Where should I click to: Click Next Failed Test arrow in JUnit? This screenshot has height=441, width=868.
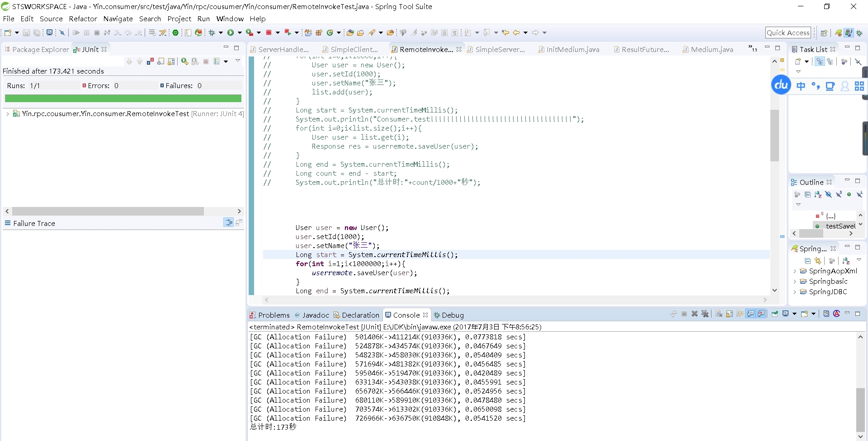(x=129, y=61)
